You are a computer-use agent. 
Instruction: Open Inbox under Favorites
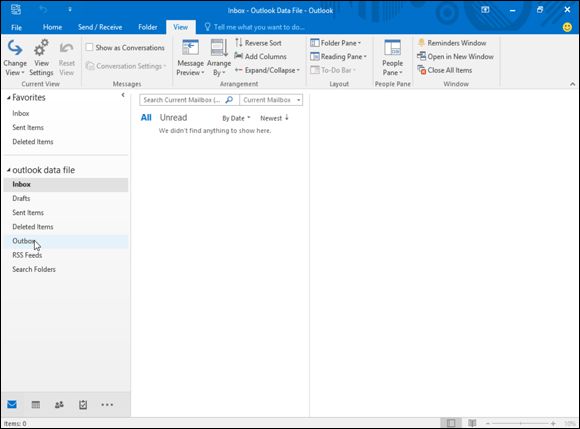(x=66, y=114)
